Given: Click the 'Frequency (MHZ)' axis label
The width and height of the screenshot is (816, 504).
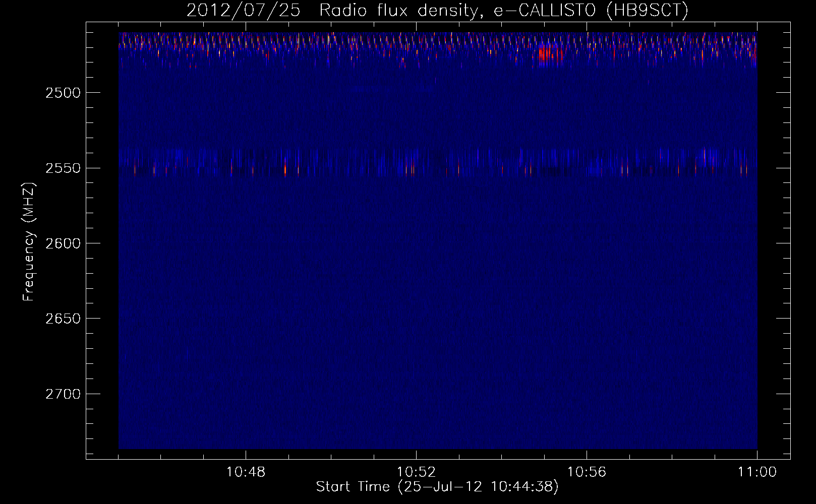Looking at the screenshot, I should [x=29, y=242].
